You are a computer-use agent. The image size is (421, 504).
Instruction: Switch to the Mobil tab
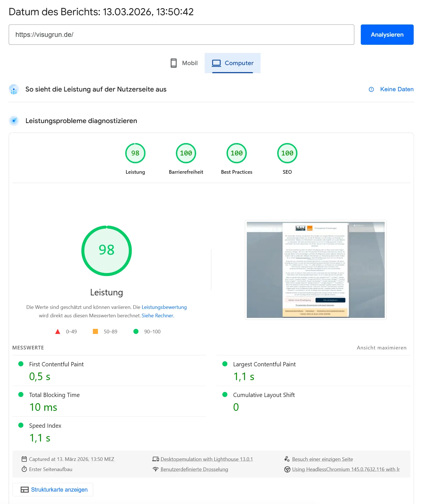[x=184, y=63]
